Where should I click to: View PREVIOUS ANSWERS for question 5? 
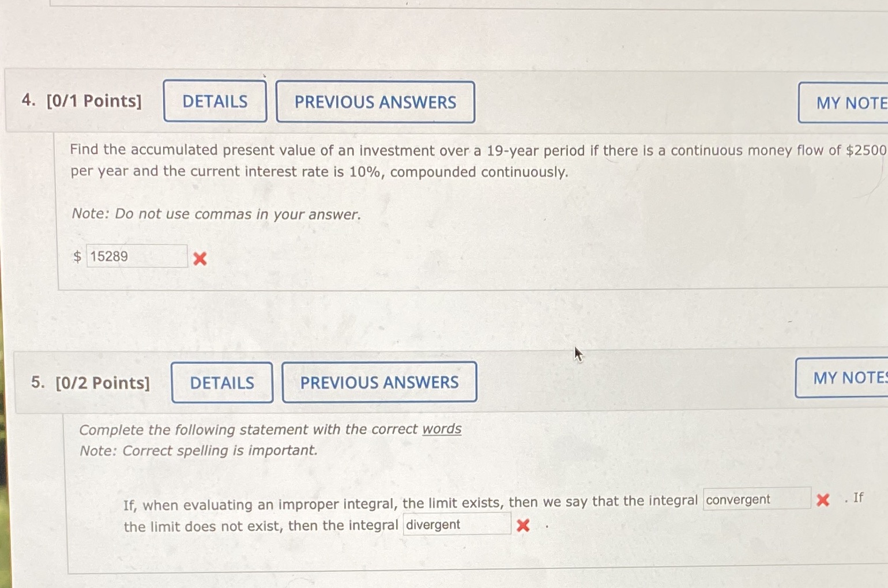click(x=379, y=382)
